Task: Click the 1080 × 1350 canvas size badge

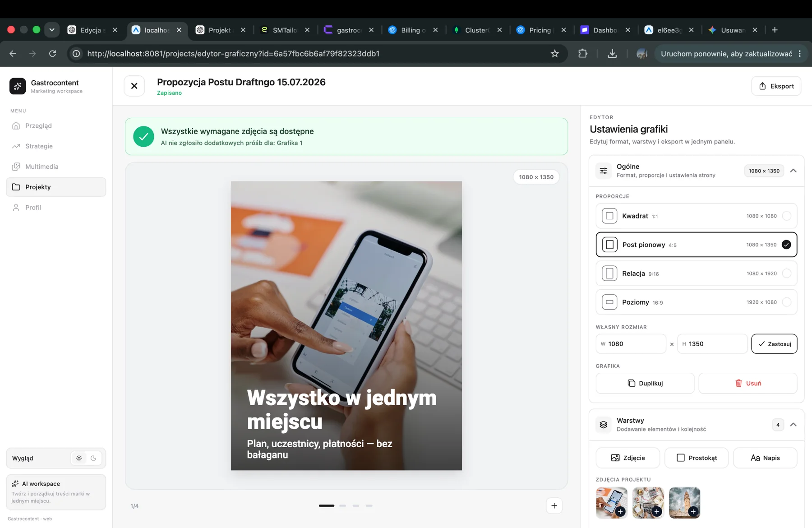Action: pyautogui.click(x=536, y=177)
